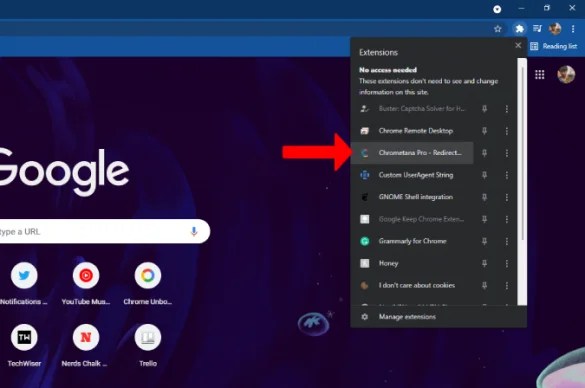Open the Nerds Chalk shortcut
The width and height of the screenshot is (585, 388).
pos(86,345)
